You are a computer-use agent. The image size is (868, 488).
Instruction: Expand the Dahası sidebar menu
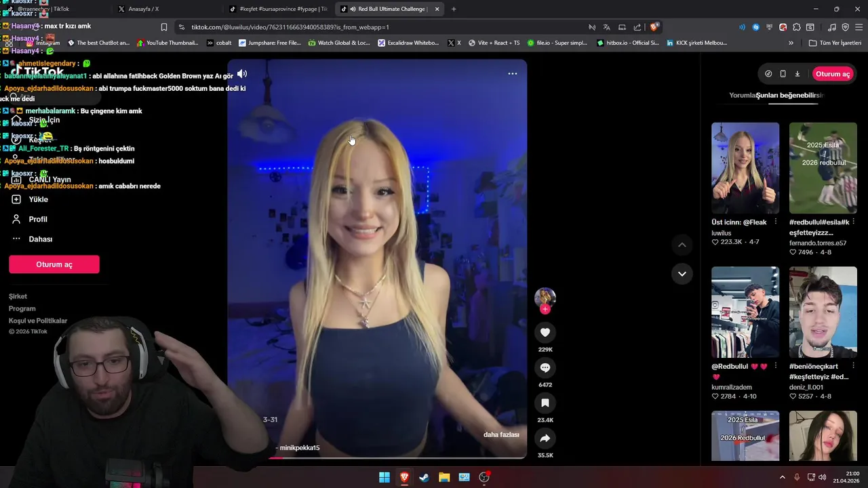(33, 239)
